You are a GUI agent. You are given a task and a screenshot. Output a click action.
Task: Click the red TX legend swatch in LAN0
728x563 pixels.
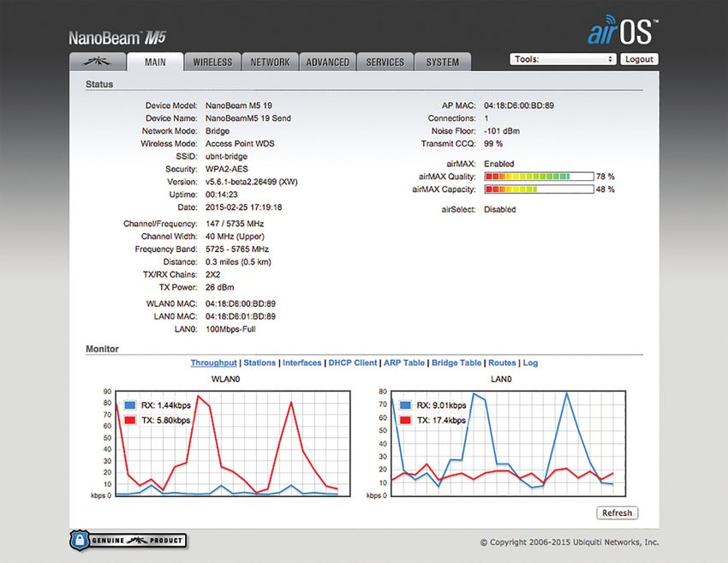pyautogui.click(x=405, y=420)
